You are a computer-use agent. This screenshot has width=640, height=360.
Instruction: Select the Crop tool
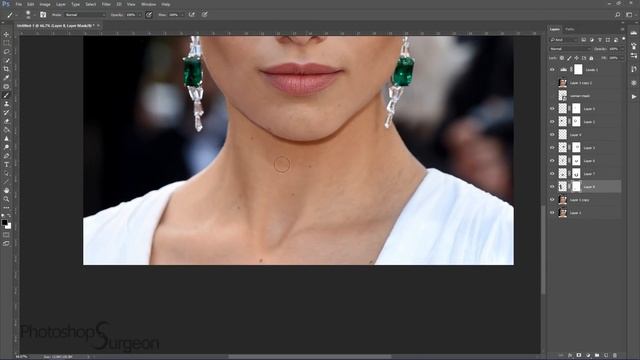(6, 69)
